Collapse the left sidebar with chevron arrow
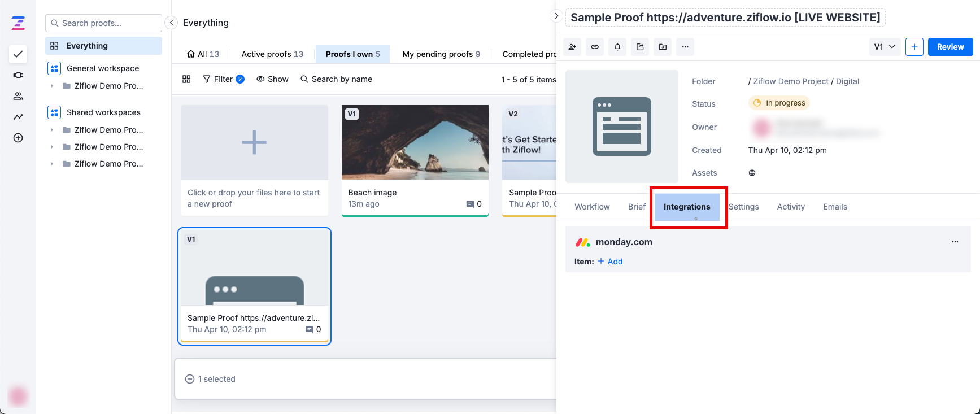The image size is (980, 414). click(x=171, y=23)
